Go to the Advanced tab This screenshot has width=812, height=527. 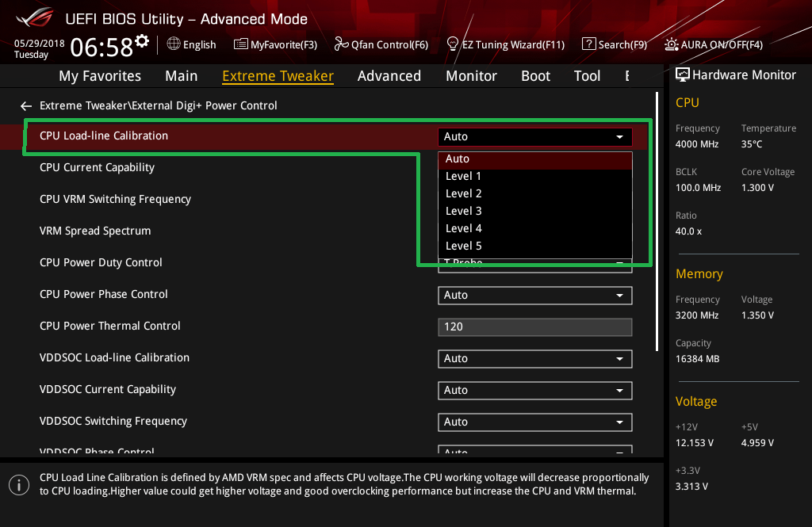(x=389, y=76)
